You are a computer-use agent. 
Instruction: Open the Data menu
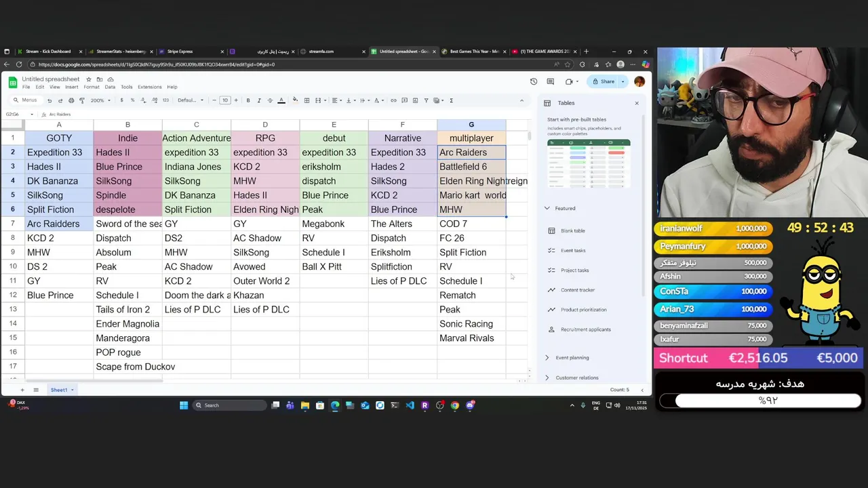click(110, 87)
